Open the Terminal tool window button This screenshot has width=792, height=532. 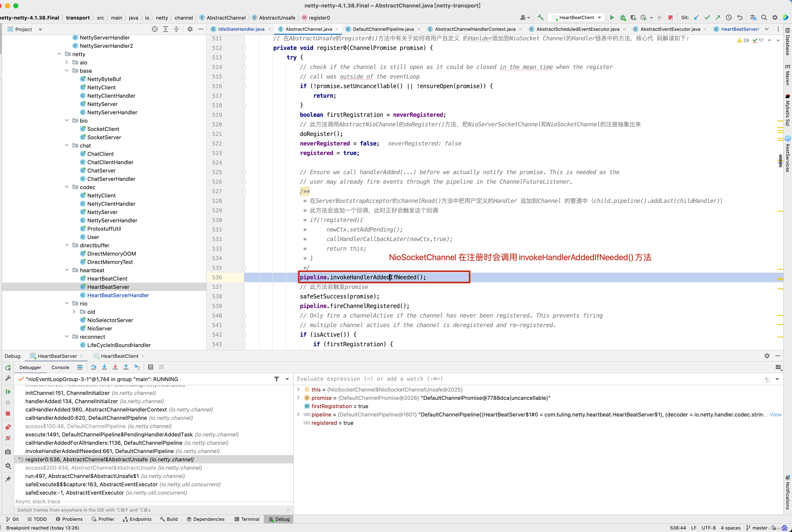[247, 519]
